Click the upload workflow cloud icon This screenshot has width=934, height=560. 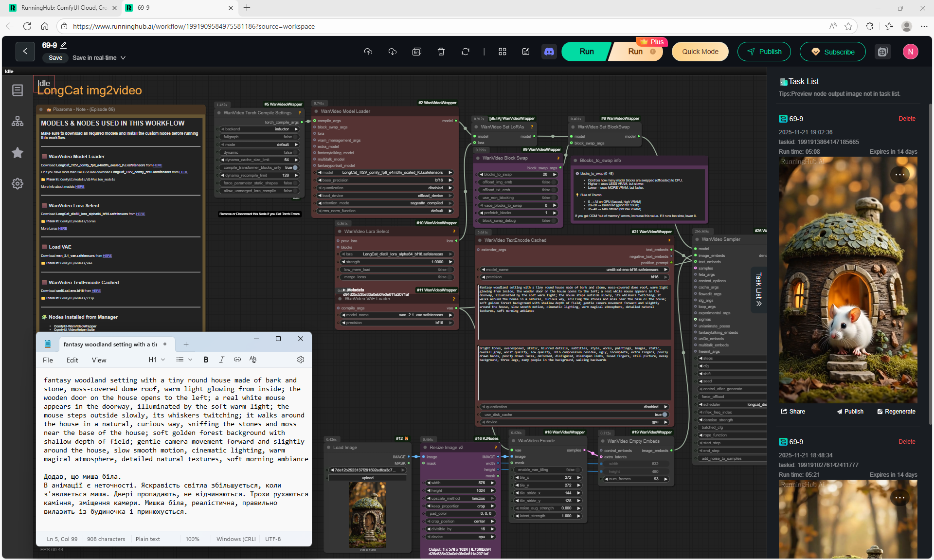tap(368, 52)
